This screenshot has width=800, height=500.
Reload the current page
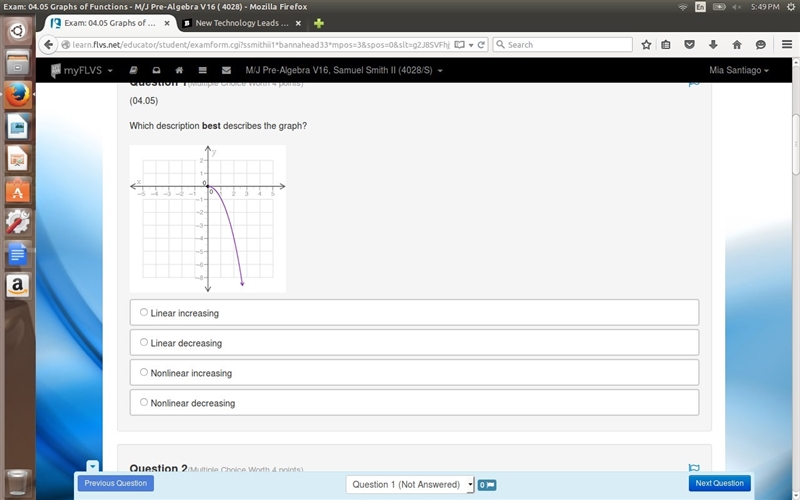481,45
